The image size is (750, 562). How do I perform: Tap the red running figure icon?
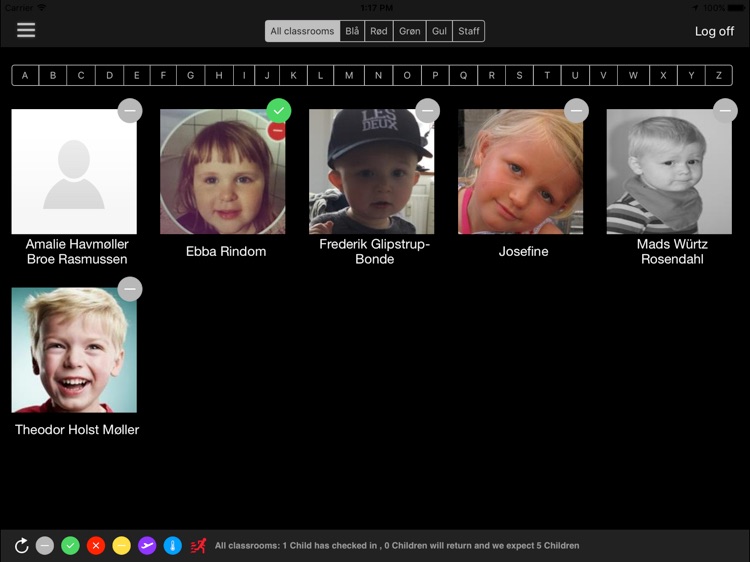(198, 546)
